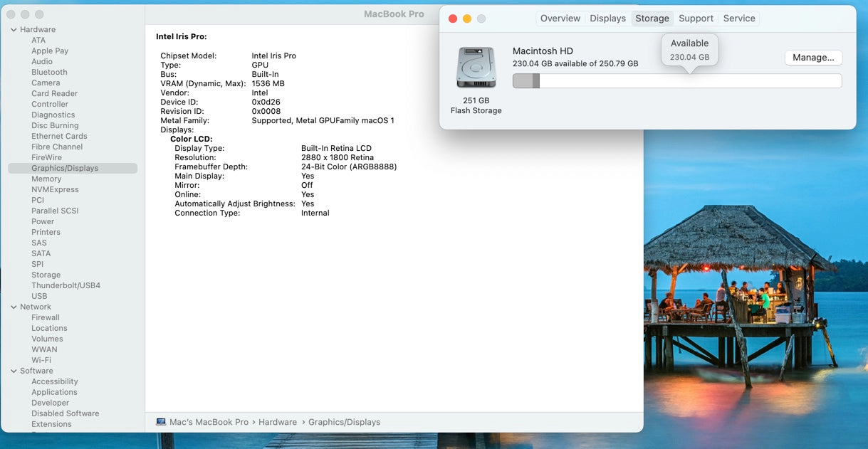
Task: Select Applications under Software
Action: coord(54,392)
